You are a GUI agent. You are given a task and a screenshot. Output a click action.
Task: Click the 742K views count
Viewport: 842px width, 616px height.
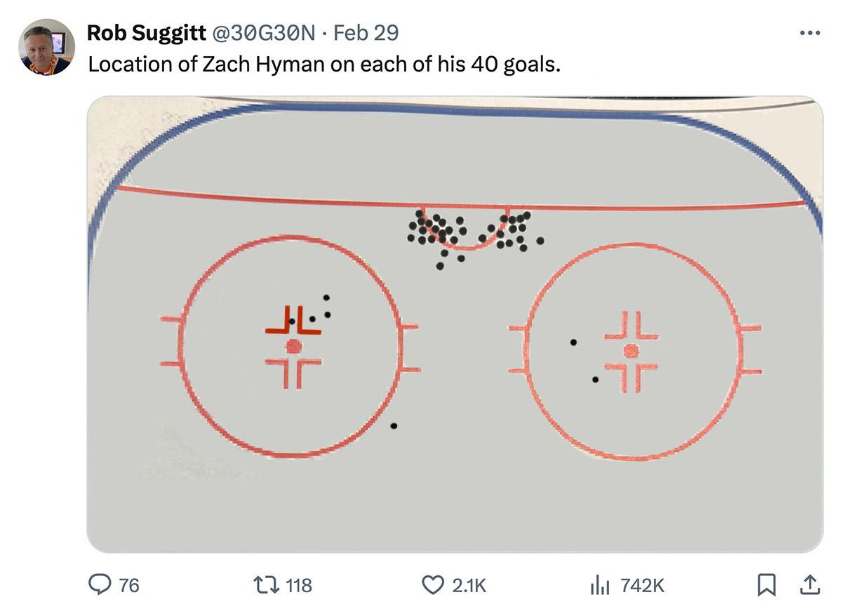(x=643, y=585)
